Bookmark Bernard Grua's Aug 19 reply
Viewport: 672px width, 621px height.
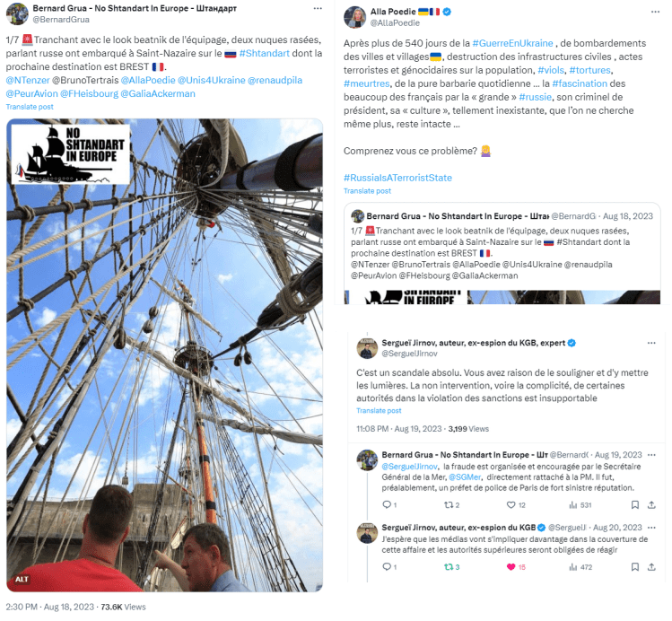tap(635, 505)
